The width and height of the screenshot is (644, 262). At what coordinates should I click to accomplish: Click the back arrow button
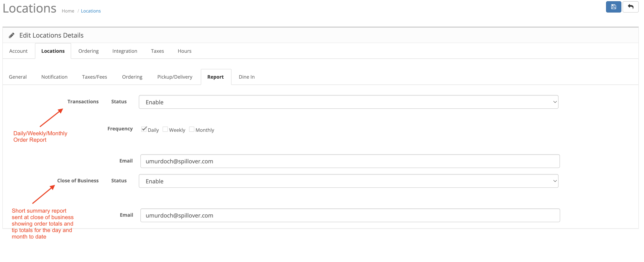coord(630,7)
